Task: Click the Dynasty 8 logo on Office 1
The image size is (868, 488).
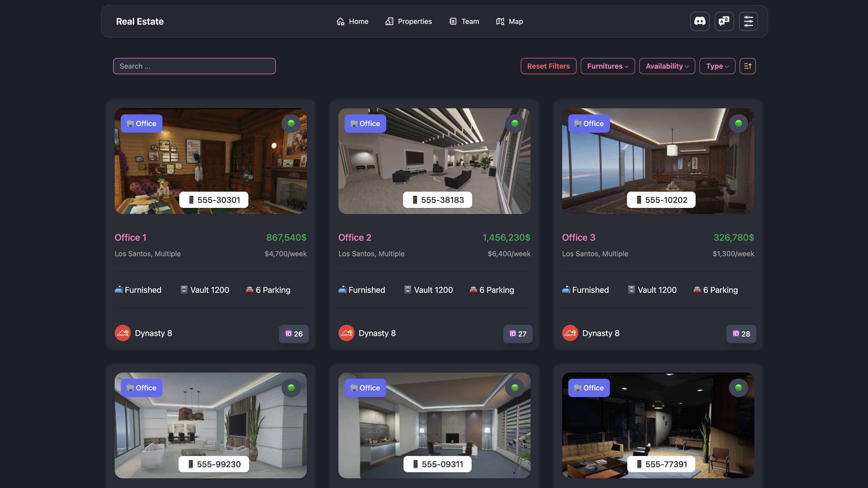Action: point(123,333)
